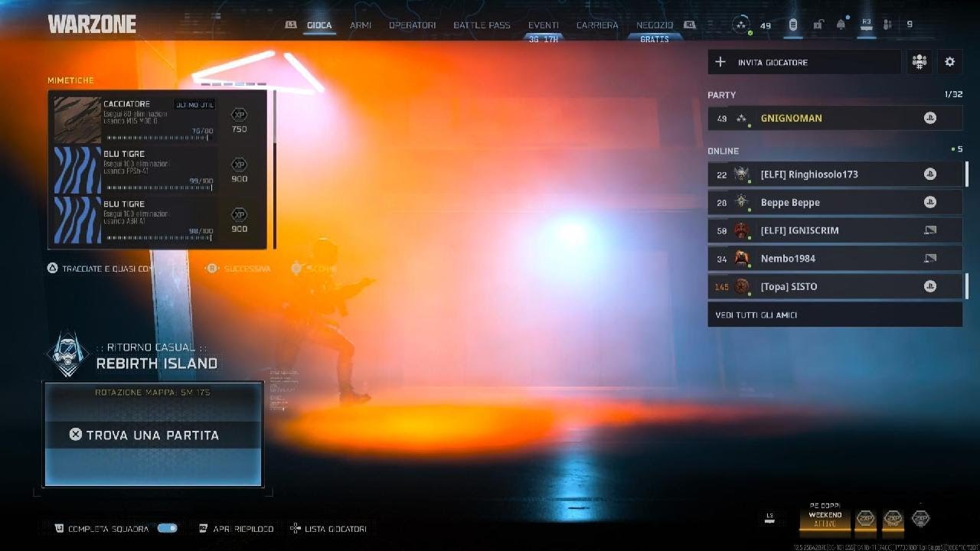Open the CACCIATORE camo challenge
980x551 pixels.
tap(158, 119)
